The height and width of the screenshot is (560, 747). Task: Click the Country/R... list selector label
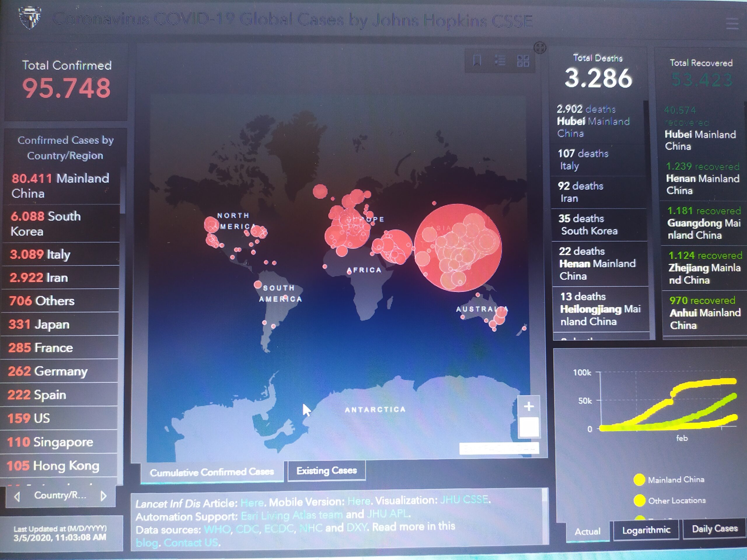(x=60, y=495)
